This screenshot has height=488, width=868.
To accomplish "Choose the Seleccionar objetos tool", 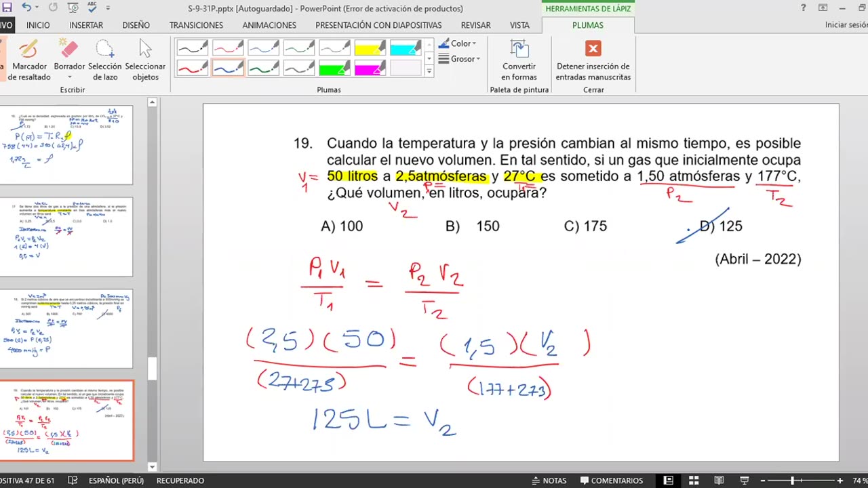I will 145,60.
